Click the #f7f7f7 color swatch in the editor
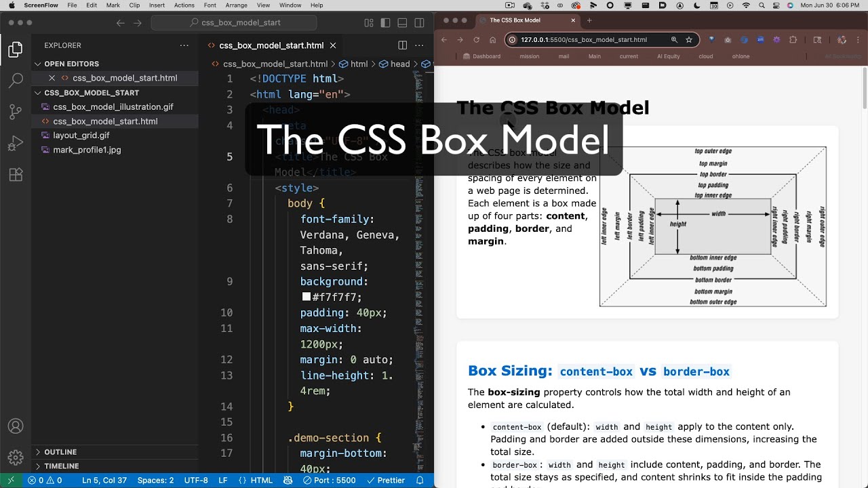 coord(307,297)
